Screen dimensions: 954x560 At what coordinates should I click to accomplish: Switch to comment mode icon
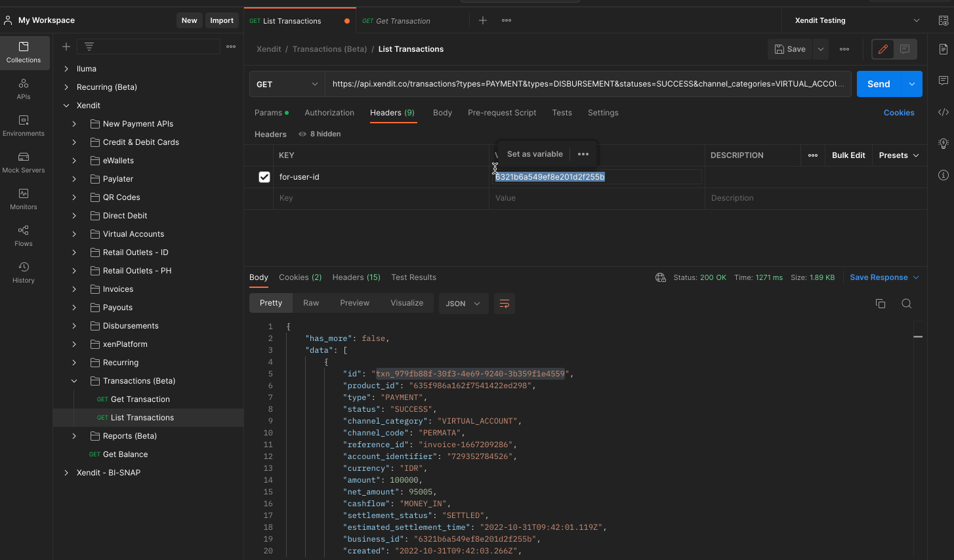pyautogui.click(x=905, y=49)
